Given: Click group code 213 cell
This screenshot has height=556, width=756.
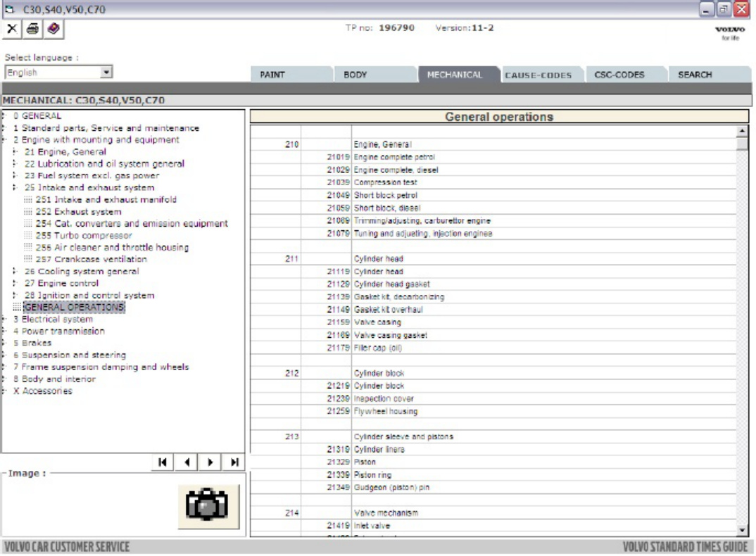Looking at the screenshot, I should [x=276, y=437].
